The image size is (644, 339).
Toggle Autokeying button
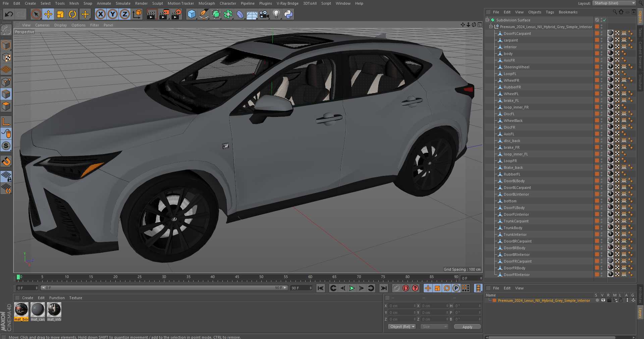click(x=406, y=288)
